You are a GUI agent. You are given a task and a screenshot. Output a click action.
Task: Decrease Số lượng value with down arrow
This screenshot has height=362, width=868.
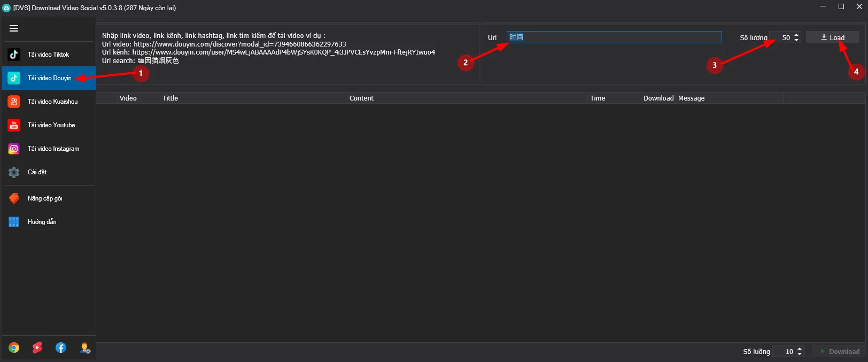pyautogui.click(x=796, y=40)
